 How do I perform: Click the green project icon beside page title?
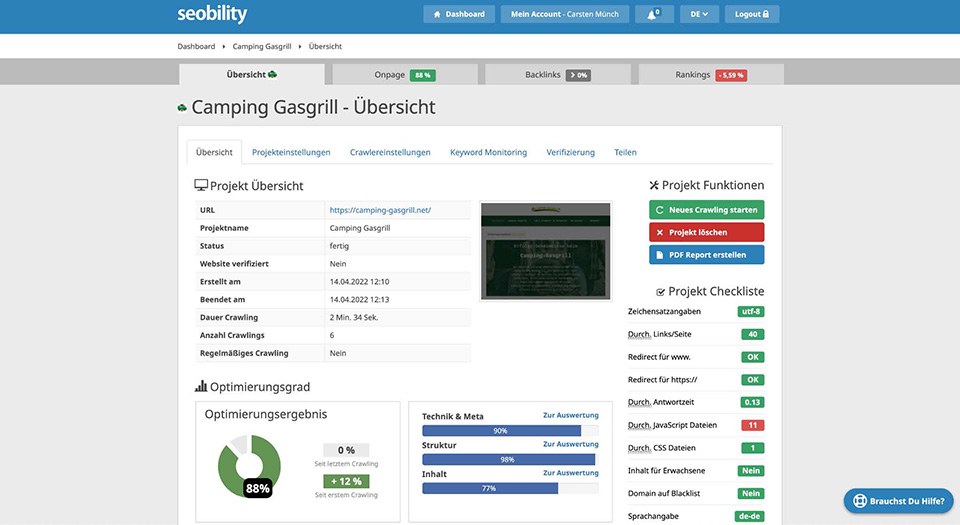coord(182,108)
